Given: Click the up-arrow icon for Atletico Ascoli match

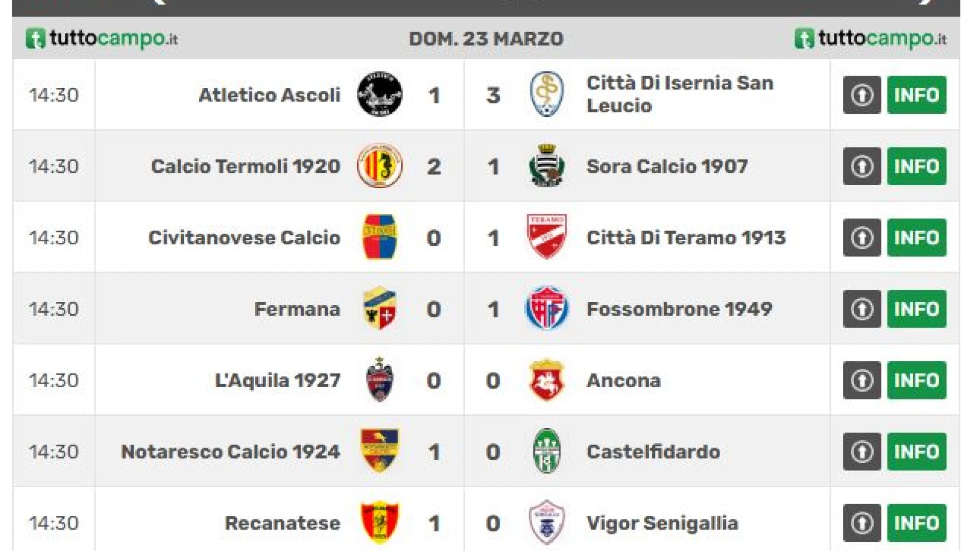Looking at the screenshot, I should 862,95.
